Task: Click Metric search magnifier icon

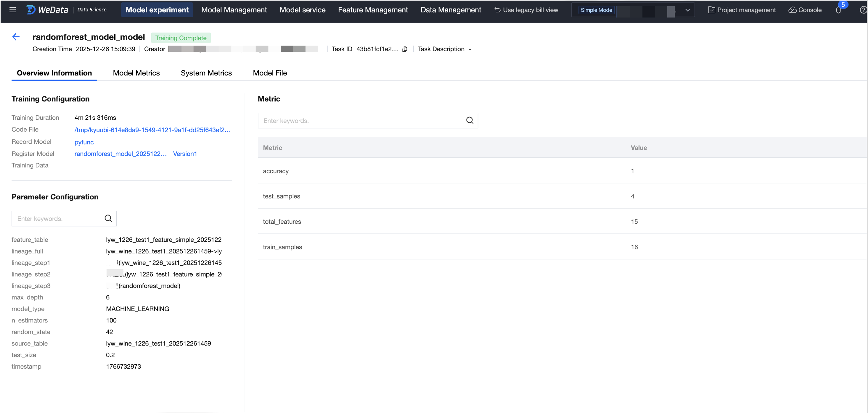Action: (470, 121)
